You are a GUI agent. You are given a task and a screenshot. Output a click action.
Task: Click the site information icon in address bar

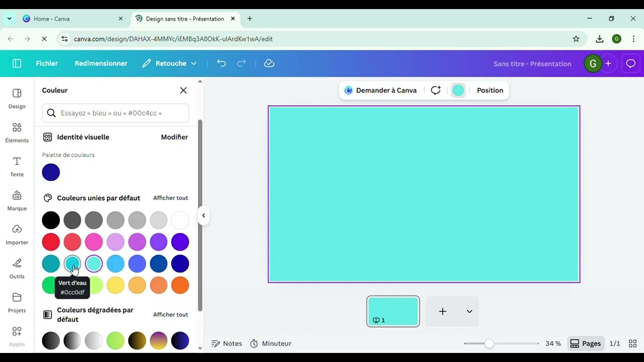click(x=64, y=39)
